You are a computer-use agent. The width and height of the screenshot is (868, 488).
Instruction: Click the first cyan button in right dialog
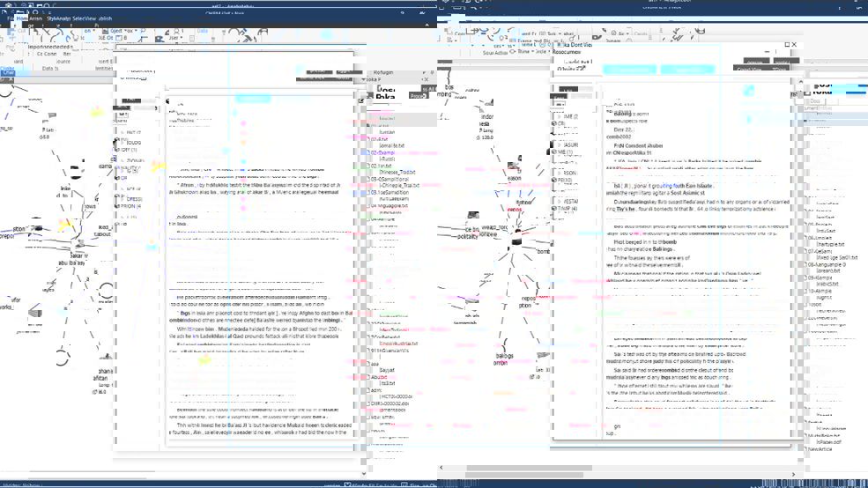click(629, 70)
